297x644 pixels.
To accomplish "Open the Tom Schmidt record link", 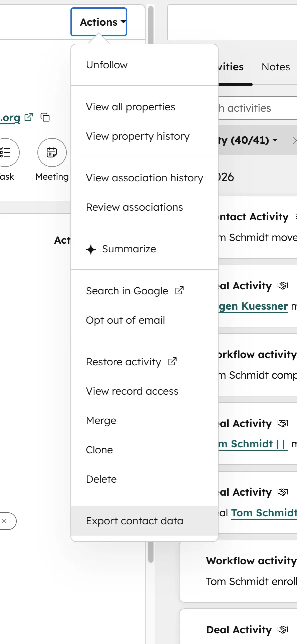I will coord(263,513).
